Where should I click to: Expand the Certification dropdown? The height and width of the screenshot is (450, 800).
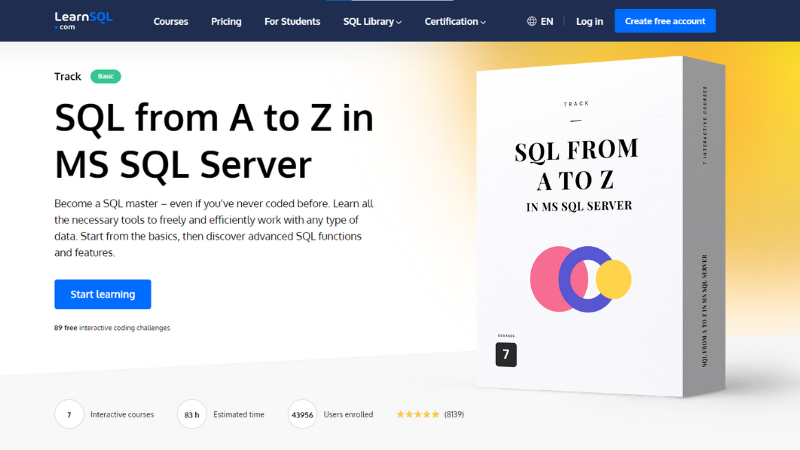pos(455,21)
